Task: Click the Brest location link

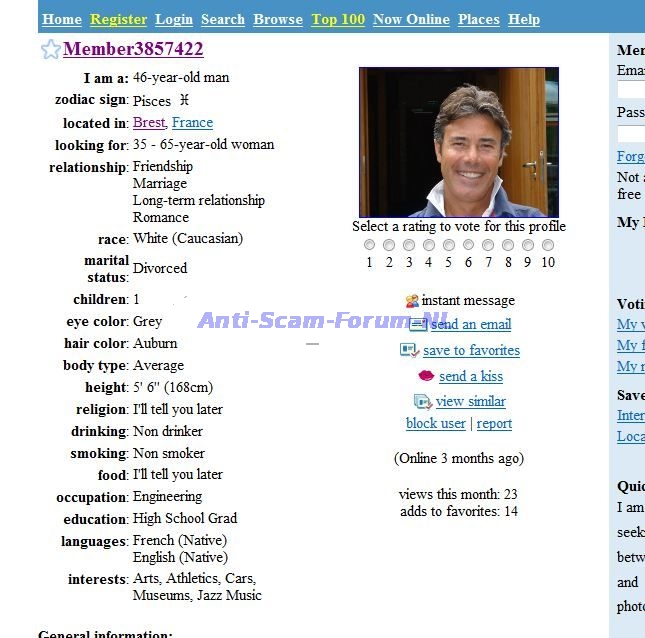Action: tap(148, 123)
